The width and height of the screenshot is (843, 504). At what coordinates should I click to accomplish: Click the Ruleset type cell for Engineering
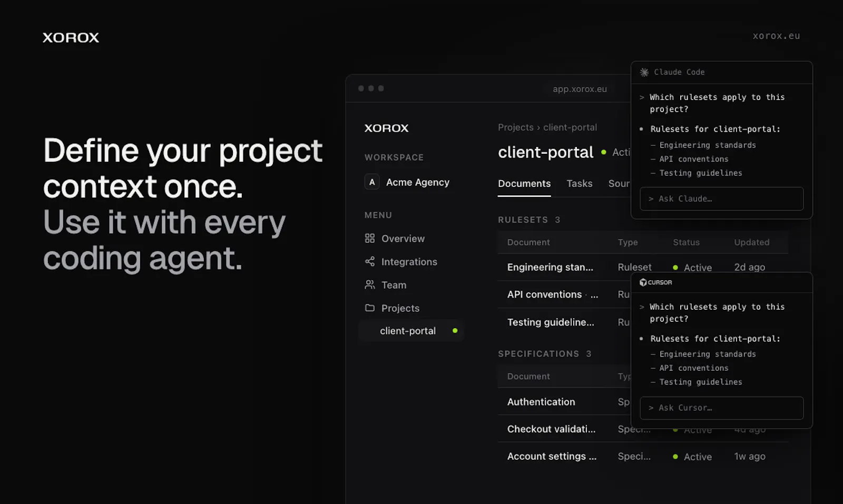[634, 267]
